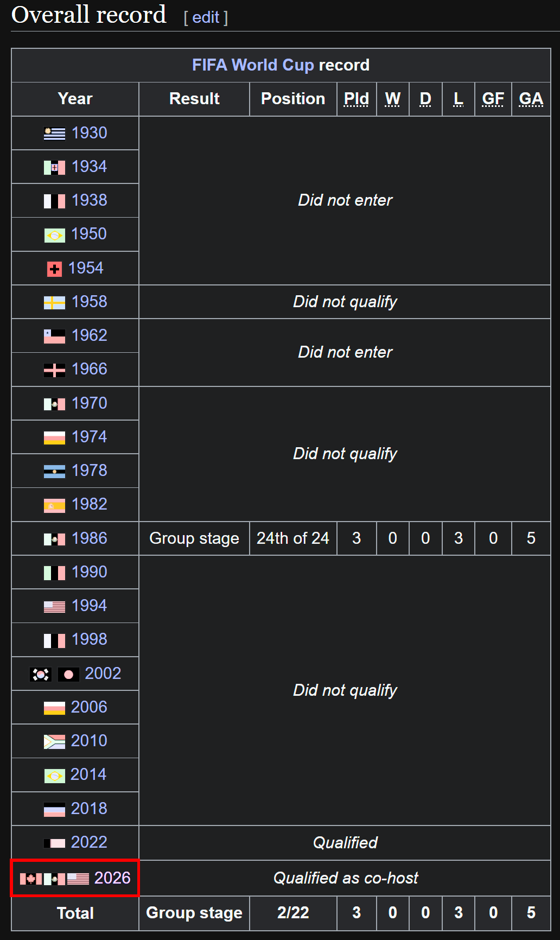Click the edit link beside Overall record

coord(206,17)
